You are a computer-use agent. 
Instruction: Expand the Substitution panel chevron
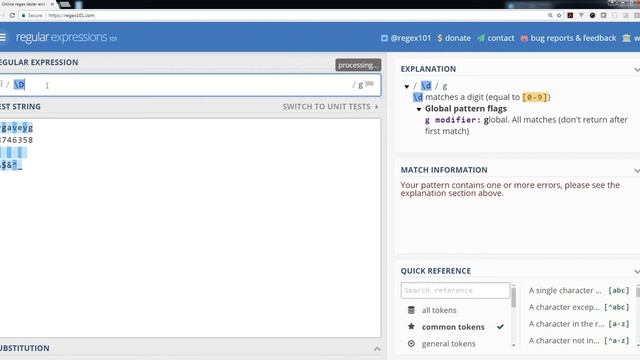377,349
